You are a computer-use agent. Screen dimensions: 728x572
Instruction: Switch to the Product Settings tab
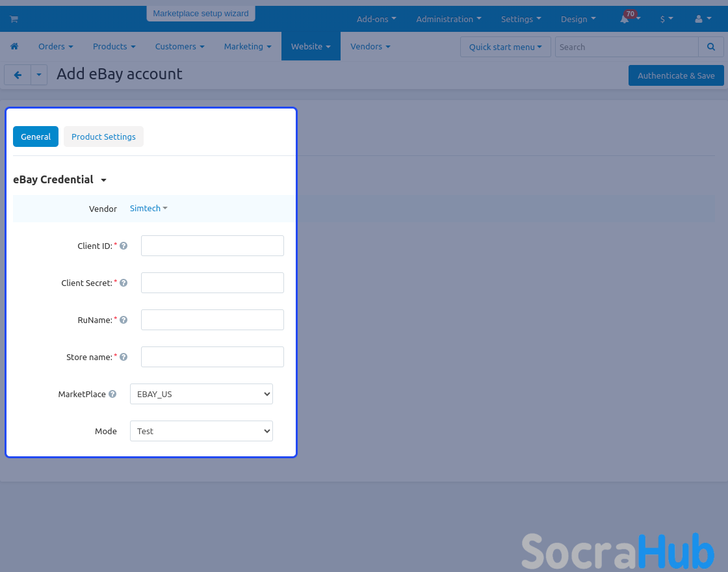(103, 136)
